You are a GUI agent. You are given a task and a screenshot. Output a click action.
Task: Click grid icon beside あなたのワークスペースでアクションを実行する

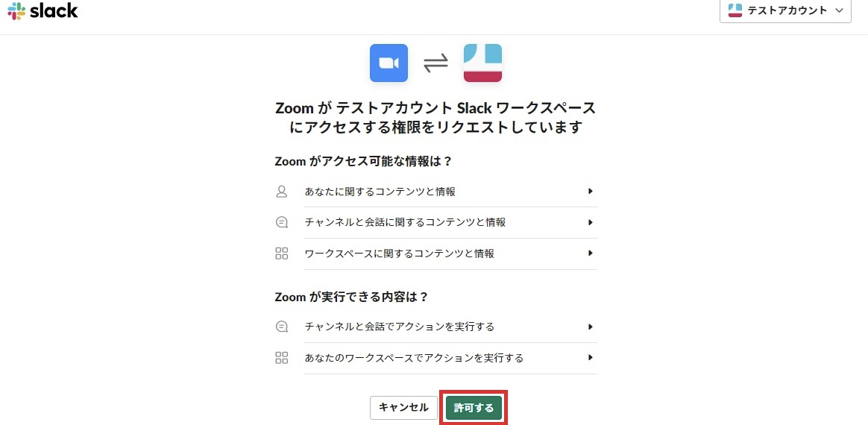281,358
